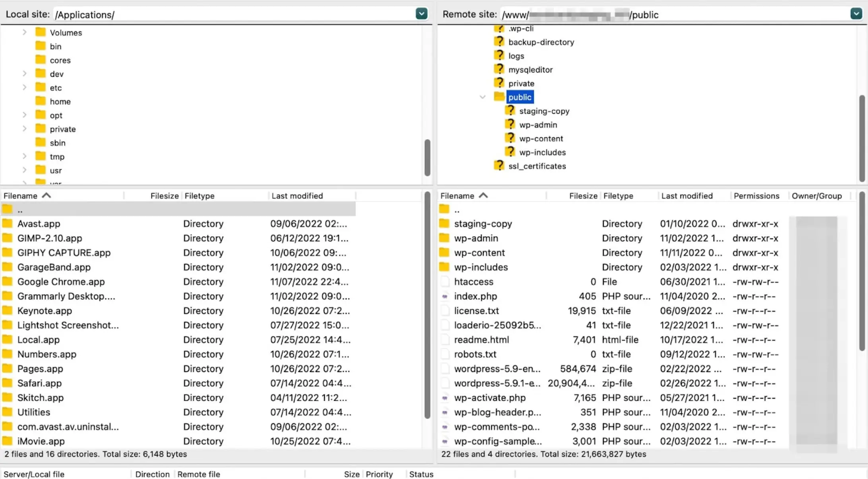This screenshot has height=479, width=868.
Task: Click the local directory tree scrollbar
Action: click(x=427, y=158)
